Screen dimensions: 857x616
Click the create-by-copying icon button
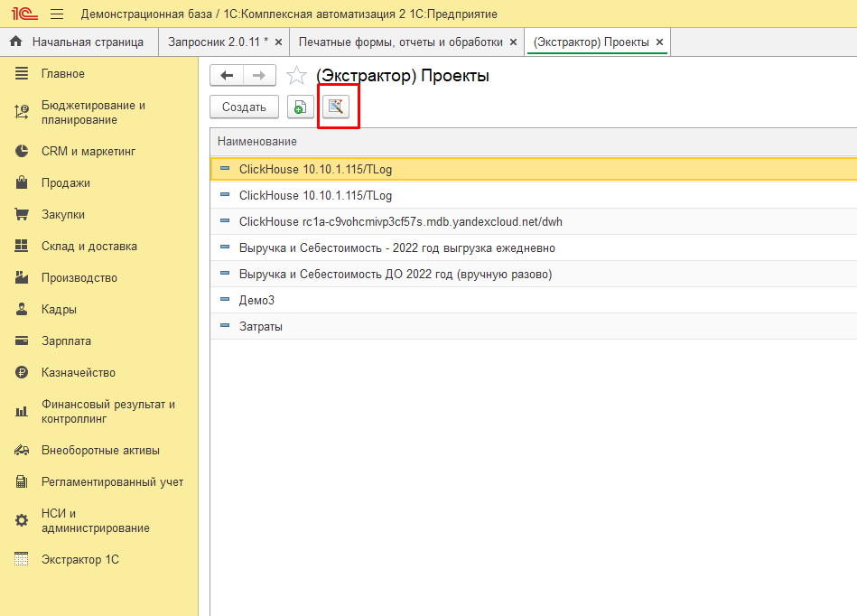click(300, 107)
